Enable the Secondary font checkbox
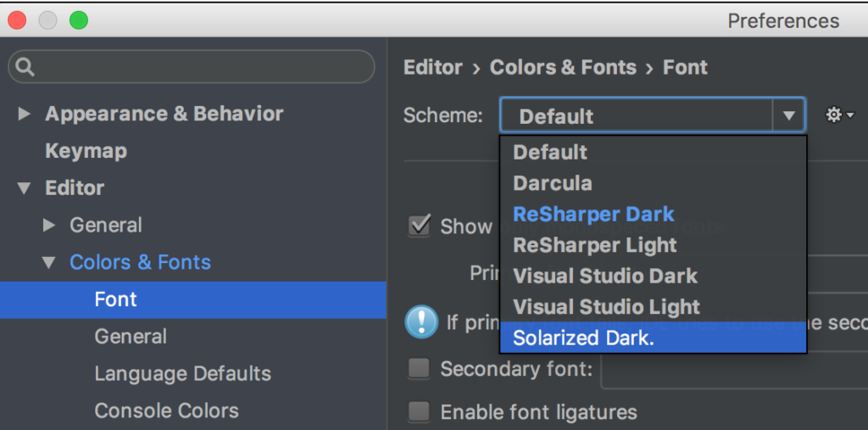The image size is (868, 430). click(419, 368)
